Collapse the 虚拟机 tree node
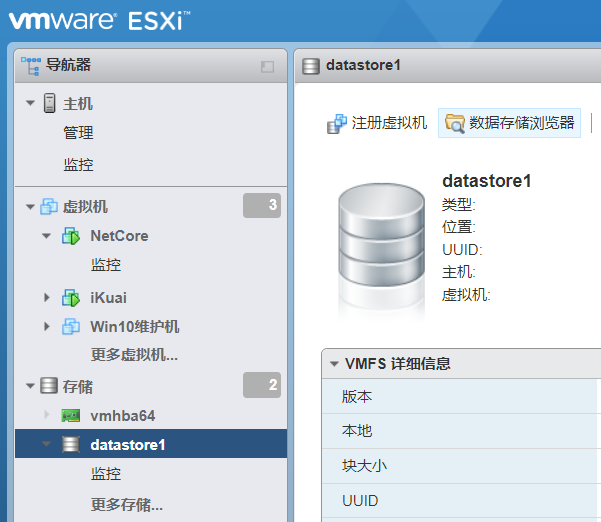This screenshot has width=601, height=522. (x=30, y=207)
